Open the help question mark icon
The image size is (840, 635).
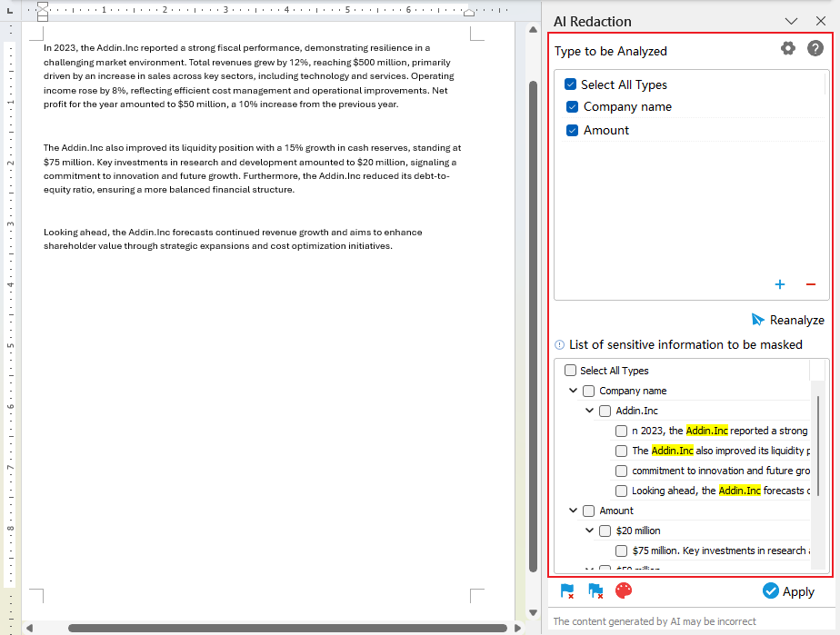coord(815,48)
